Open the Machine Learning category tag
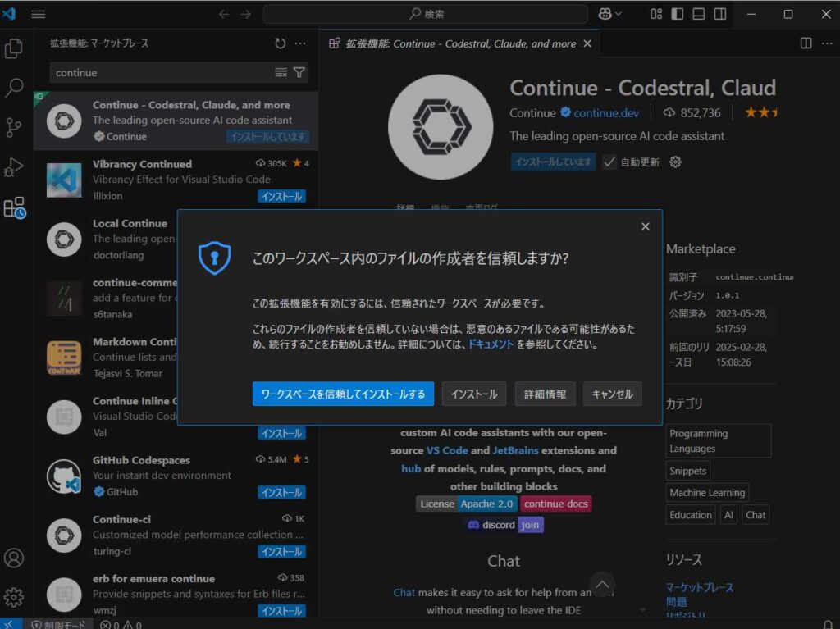The image size is (840, 629). click(x=707, y=492)
